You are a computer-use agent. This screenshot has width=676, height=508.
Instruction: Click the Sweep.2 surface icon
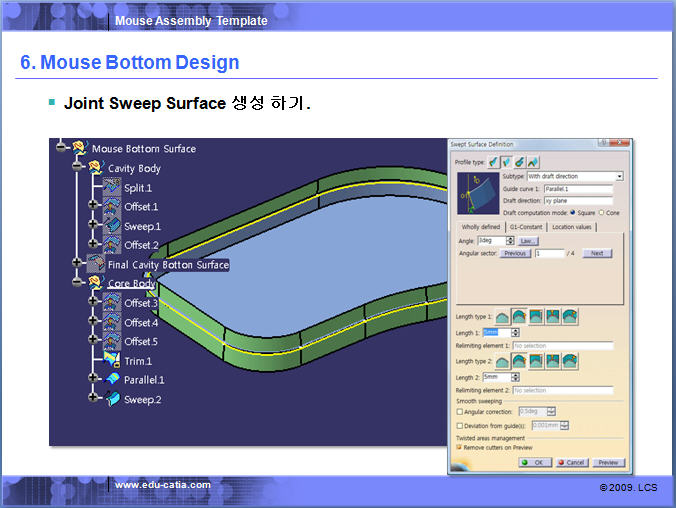click(112, 399)
